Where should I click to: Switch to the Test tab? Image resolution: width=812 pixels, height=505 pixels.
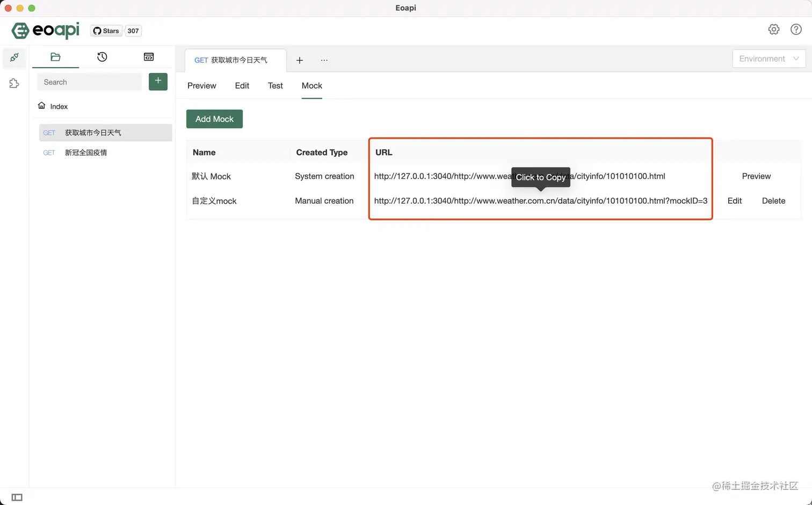coord(275,86)
